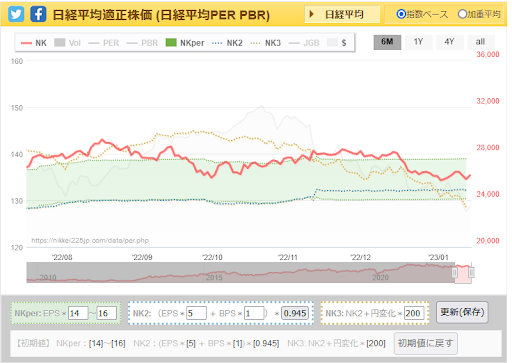Toggle the NK3 series in legend
Screen dimensions: 512x363
266,43
